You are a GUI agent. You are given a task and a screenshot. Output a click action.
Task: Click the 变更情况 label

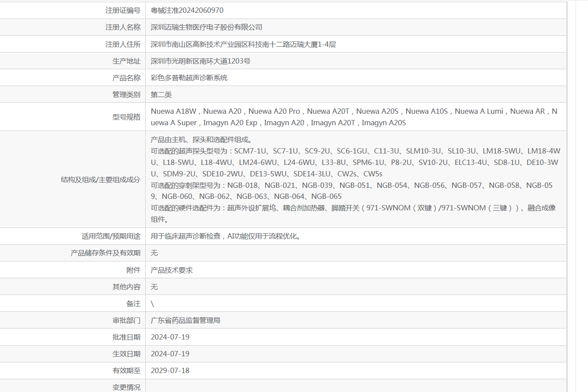pos(127,387)
